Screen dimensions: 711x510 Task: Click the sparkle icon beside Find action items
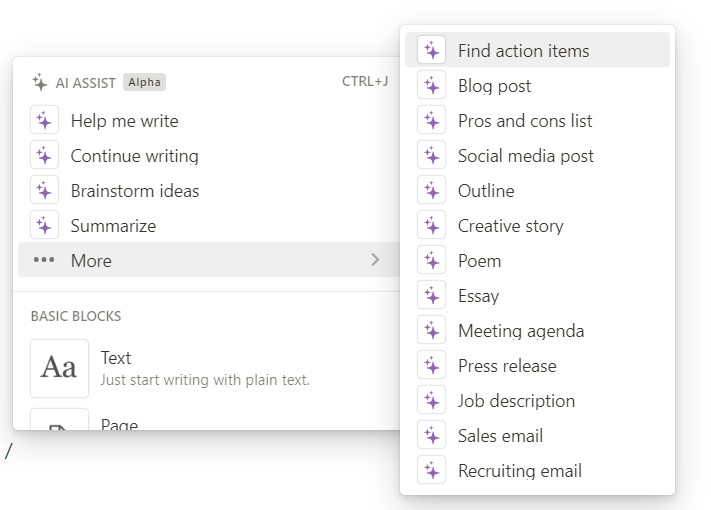431,50
